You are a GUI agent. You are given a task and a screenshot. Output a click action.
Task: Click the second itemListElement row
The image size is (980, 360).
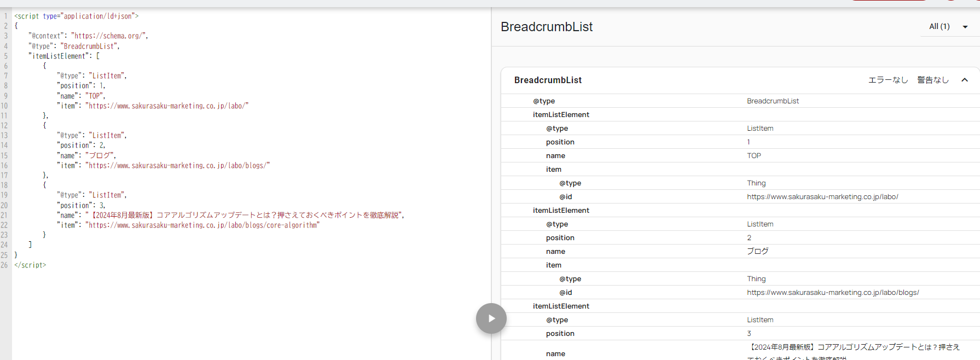click(740, 210)
